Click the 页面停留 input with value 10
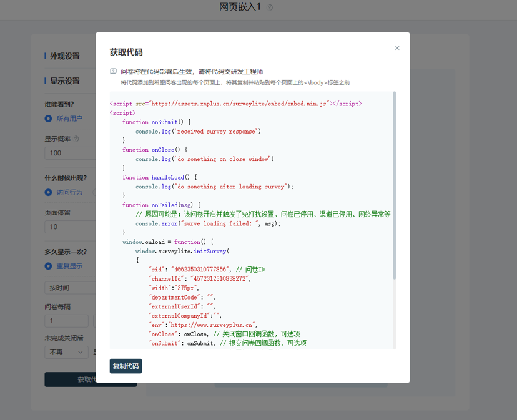 70,227
